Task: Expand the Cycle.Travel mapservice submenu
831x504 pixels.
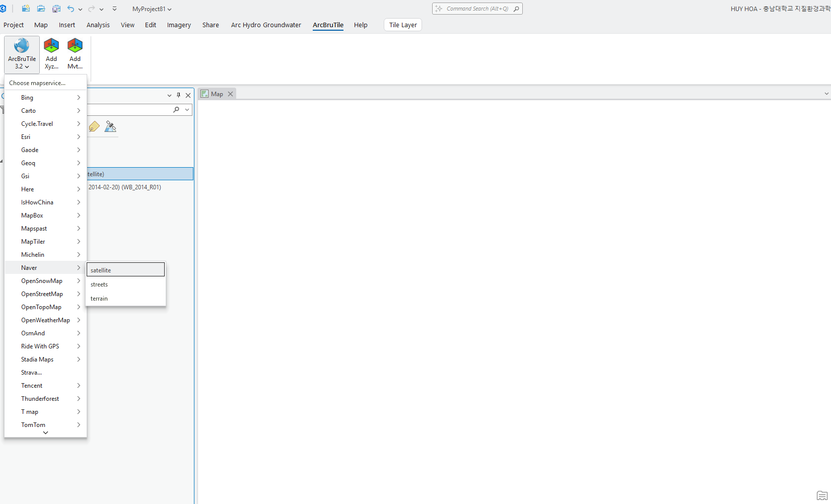Action: 45,124
